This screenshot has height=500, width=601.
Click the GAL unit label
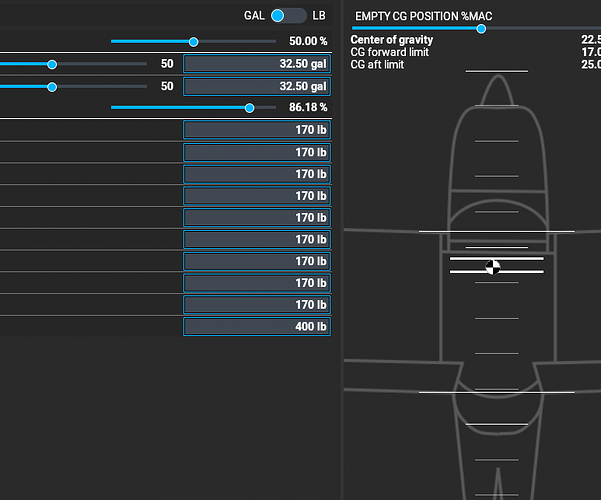(254, 16)
